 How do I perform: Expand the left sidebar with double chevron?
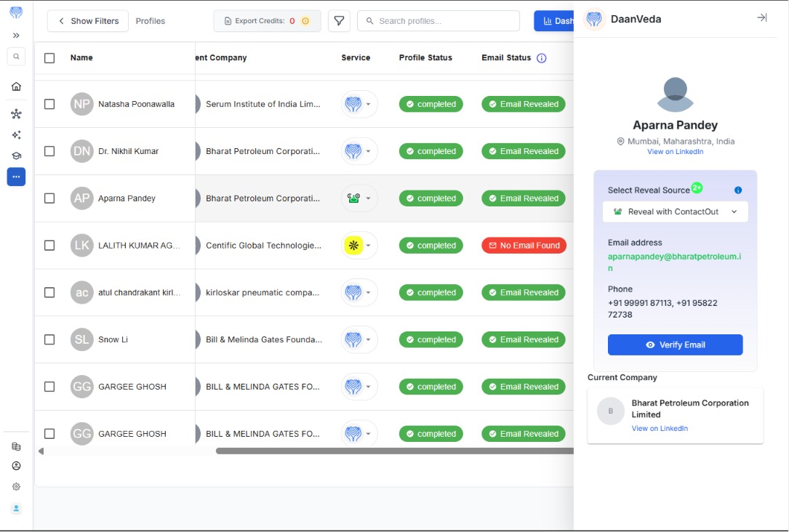(16, 35)
